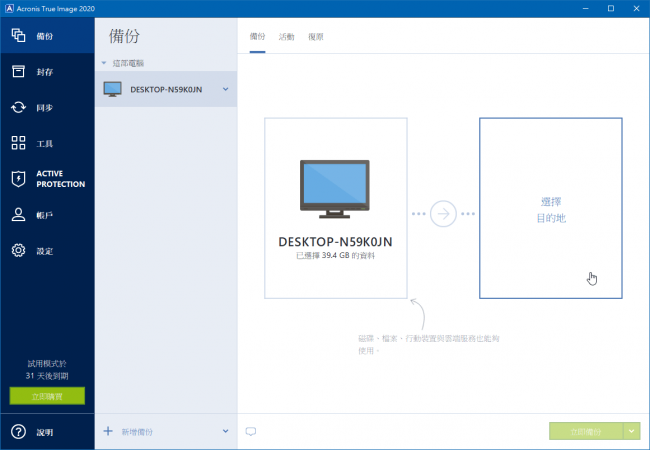650x450 pixels.
Task: Open dropdown arrow beside 立即備份 button
Action: (x=631, y=431)
